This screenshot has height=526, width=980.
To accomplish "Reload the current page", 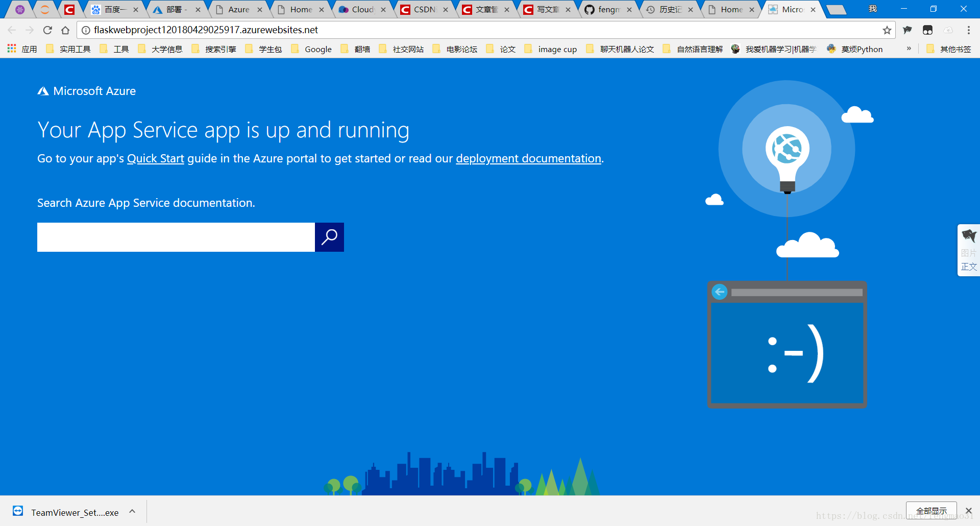I will tap(47, 30).
